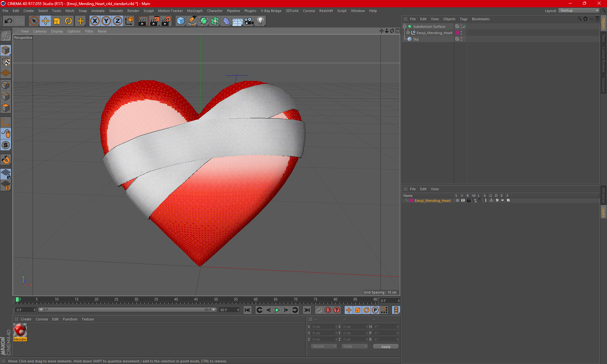Viewport: 607px width, 364px height.
Task: Select the Sky object
Action: 416,39
